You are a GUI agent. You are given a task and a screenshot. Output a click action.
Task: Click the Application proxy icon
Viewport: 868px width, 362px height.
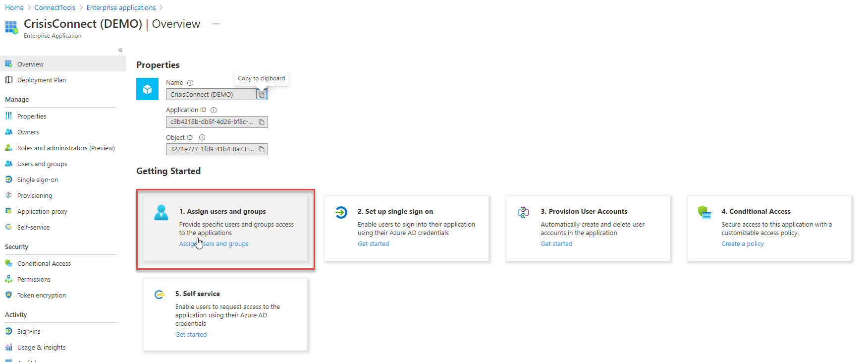click(x=8, y=211)
